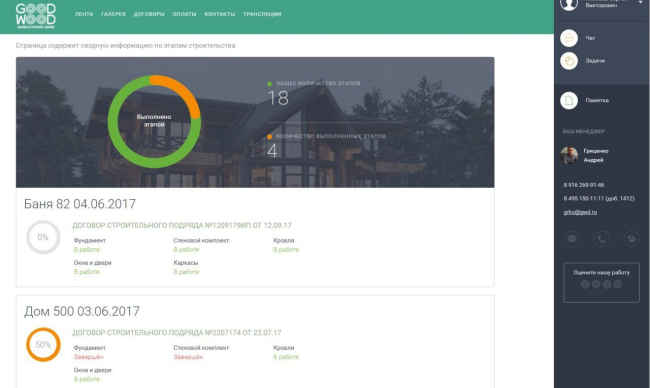
Task: Select the first rating face
Action: [x=585, y=284]
